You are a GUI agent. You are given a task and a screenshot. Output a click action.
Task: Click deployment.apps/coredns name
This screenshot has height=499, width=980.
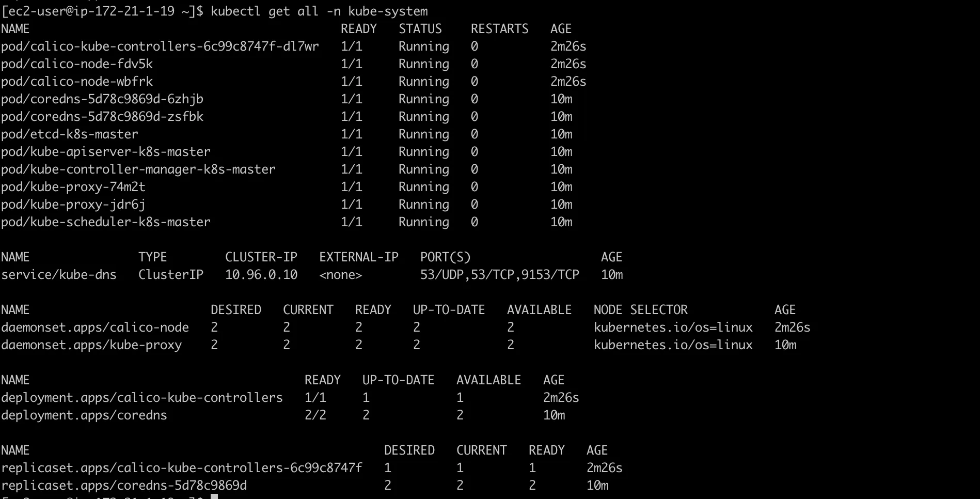point(84,415)
